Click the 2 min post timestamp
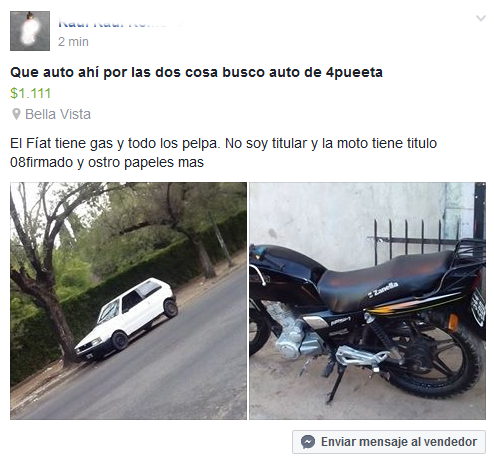The width and height of the screenshot is (494, 463). click(x=73, y=42)
